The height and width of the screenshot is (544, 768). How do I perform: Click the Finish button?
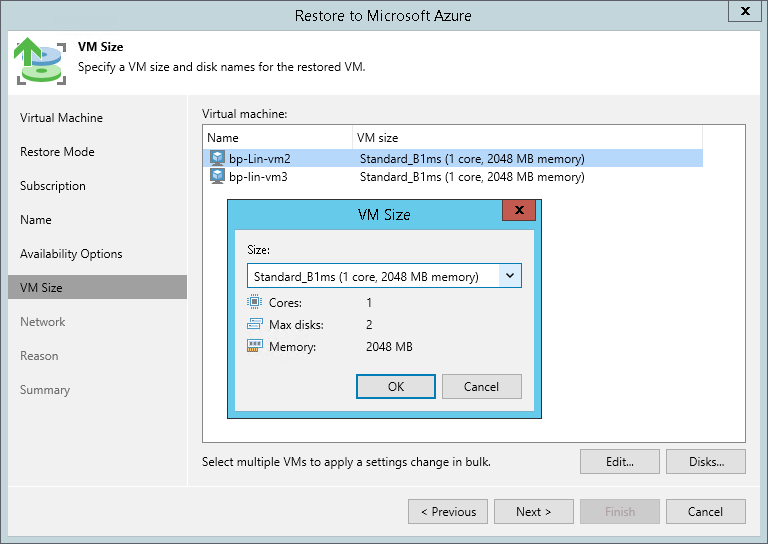(620, 512)
